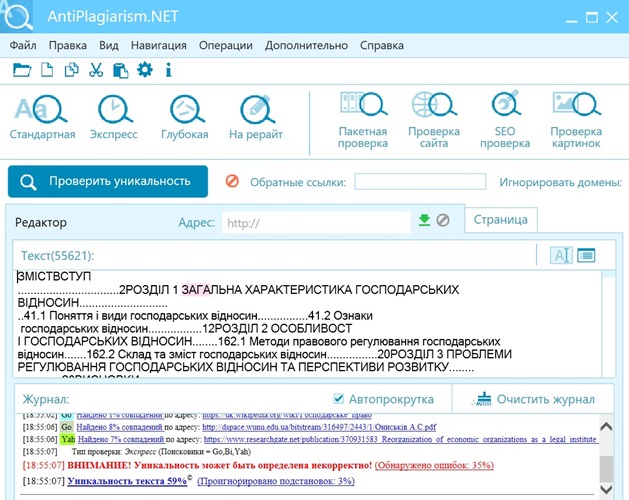Screen dimensions: 629x500
Task: Copy text using the copy icon
Action: pos(71,70)
